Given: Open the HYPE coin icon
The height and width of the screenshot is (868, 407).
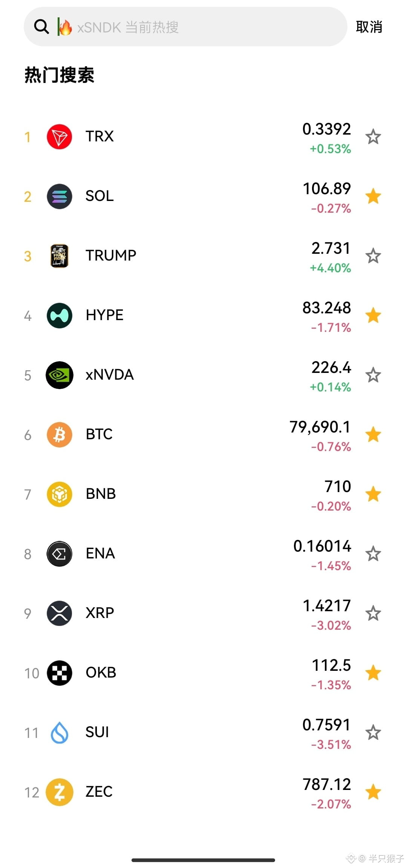Looking at the screenshot, I should [x=60, y=315].
